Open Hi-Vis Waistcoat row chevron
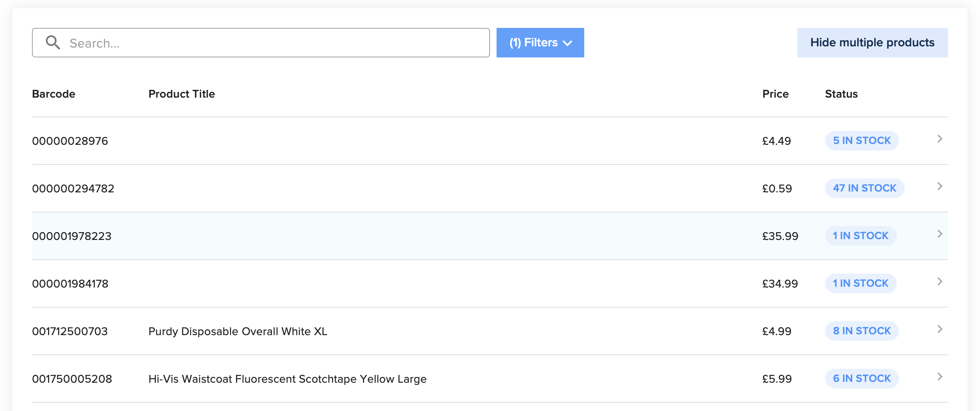This screenshot has height=411, width=980. pyautogui.click(x=940, y=377)
